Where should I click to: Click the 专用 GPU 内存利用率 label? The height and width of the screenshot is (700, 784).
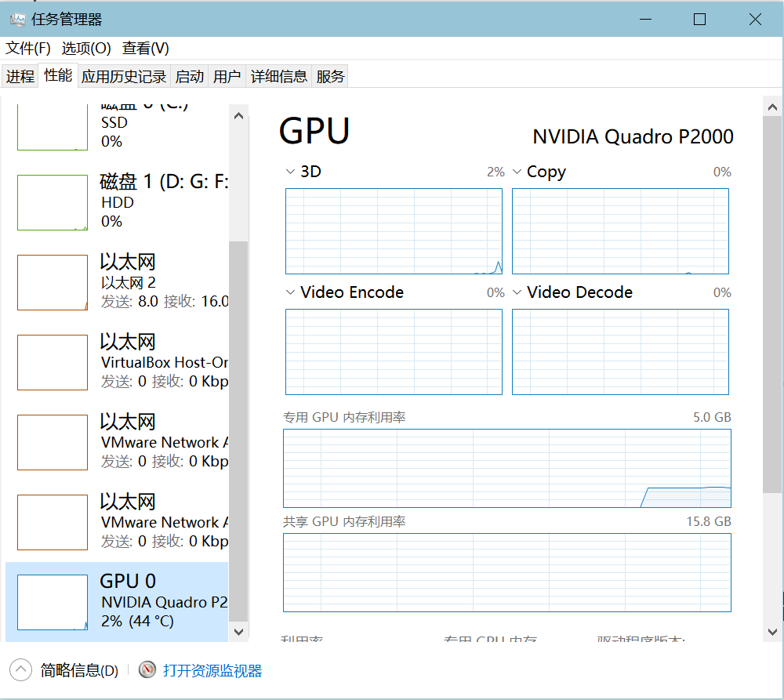click(x=344, y=417)
